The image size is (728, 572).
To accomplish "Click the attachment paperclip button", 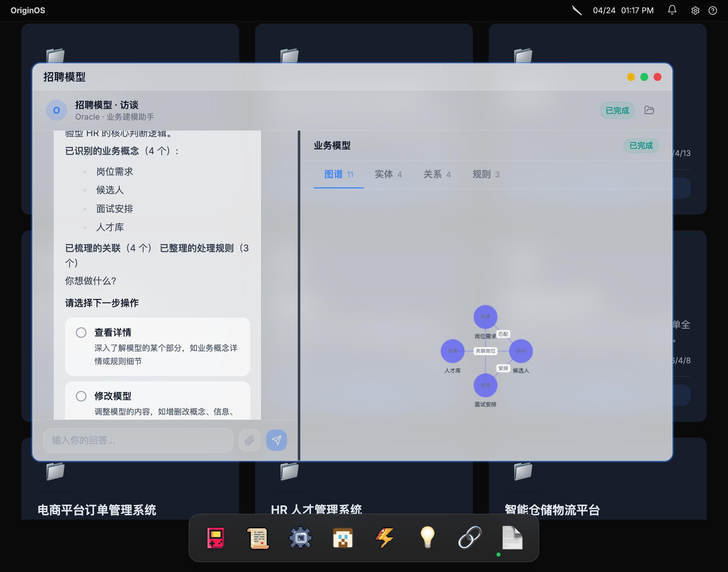I will click(x=250, y=440).
